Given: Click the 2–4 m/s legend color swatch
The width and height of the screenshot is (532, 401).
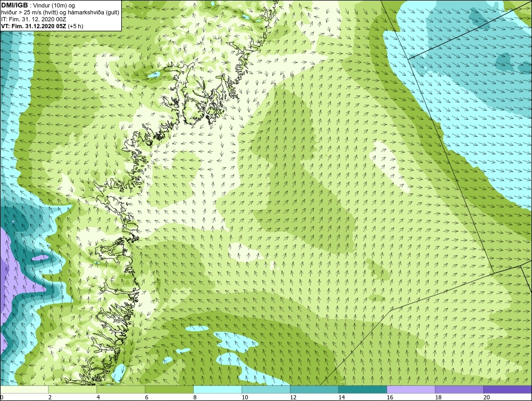Looking at the screenshot, I should point(72,389).
